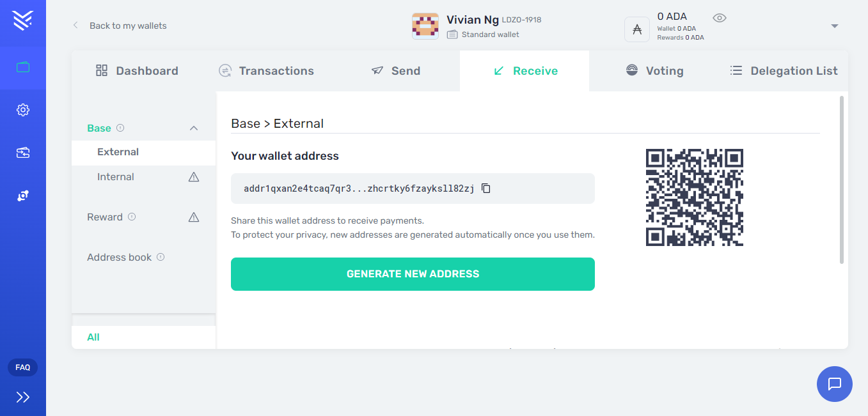Click the Yoroi logo icon
The image size is (868, 416).
[22, 20]
